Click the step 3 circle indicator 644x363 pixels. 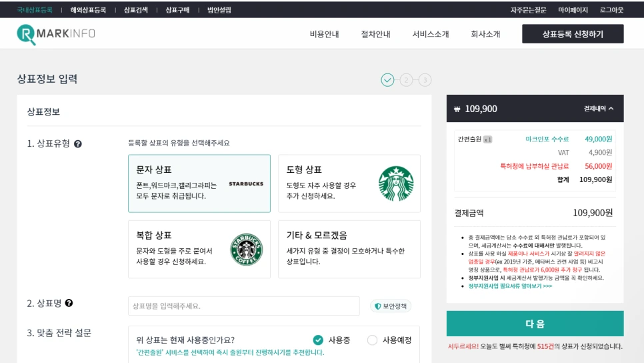[x=425, y=80]
